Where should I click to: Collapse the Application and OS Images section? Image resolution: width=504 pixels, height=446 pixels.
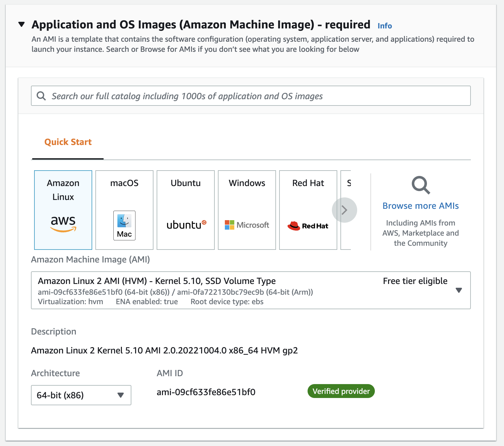tap(21, 24)
